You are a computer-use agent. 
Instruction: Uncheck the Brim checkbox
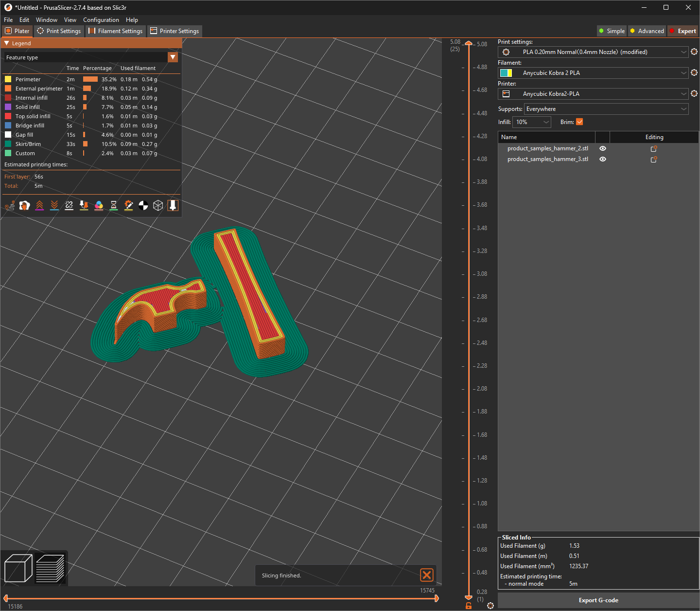click(579, 122)
